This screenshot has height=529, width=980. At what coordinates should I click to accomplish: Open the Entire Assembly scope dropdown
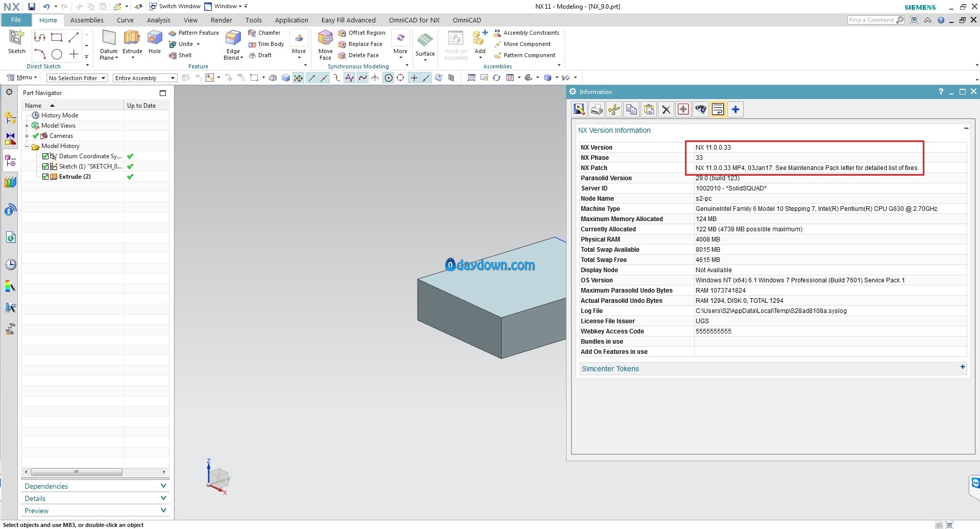(145, 78)
